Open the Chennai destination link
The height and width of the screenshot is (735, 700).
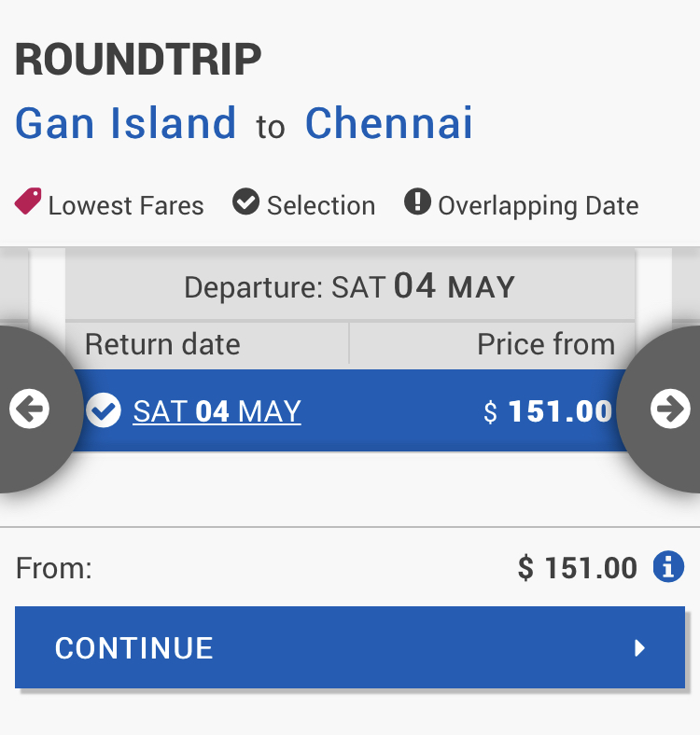(389, 123)
